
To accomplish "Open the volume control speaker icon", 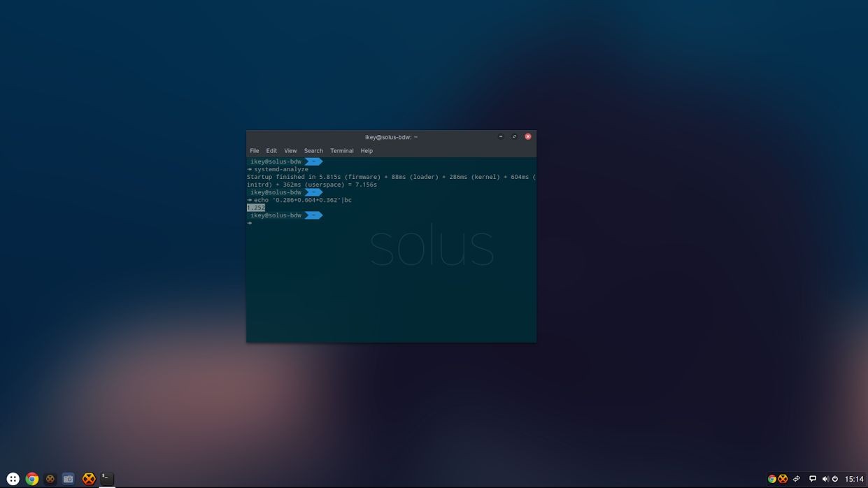I will [826, 478].
